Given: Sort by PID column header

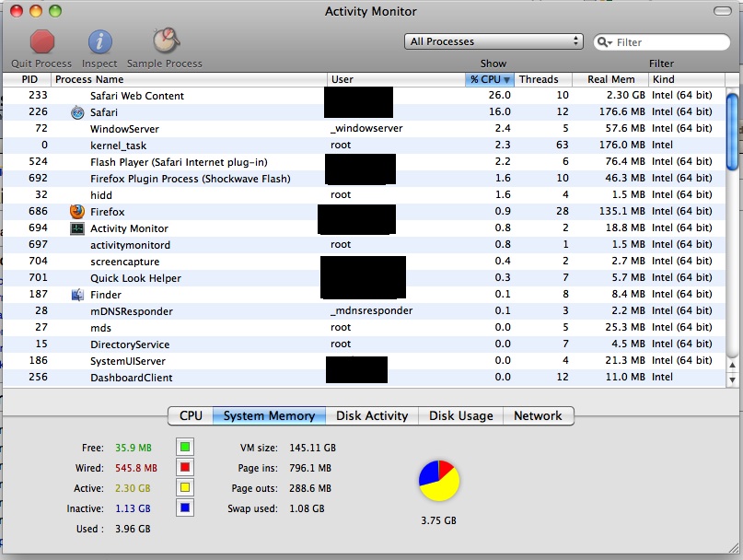Looking at the screenshot, I should click(x=27, y=79).
